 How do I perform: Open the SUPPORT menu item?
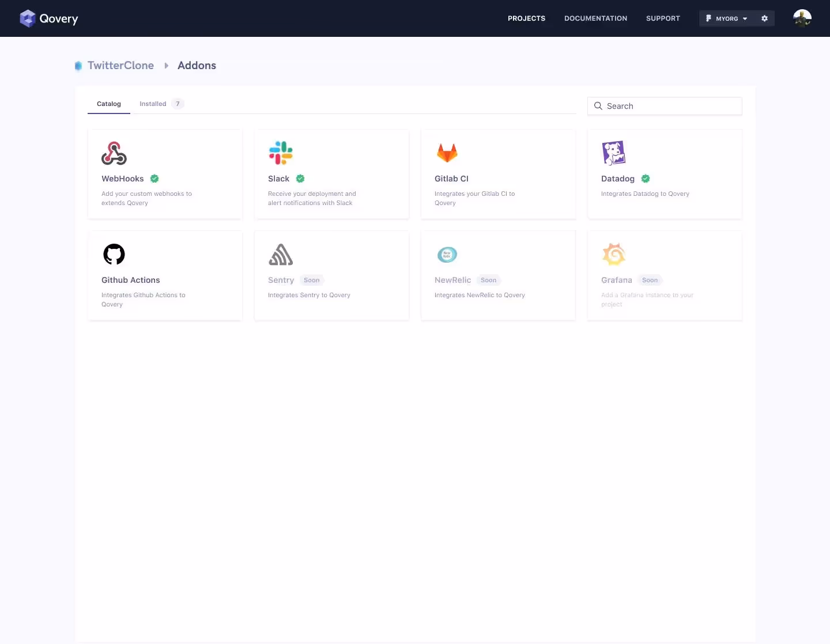click(663, 18)
